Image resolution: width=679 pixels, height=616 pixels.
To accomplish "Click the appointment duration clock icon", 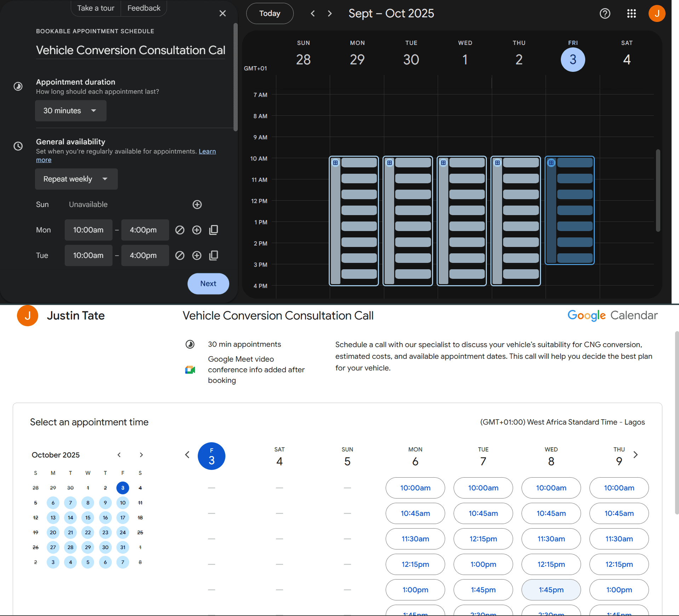I will point(18,86).
